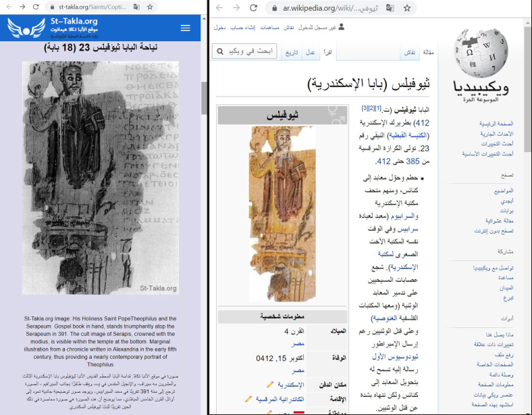Image resolution: width=532 pixels, height=415 pixels.
Task: Open الصفحات الخاصة in sidebar
Action: coord(495,365)
